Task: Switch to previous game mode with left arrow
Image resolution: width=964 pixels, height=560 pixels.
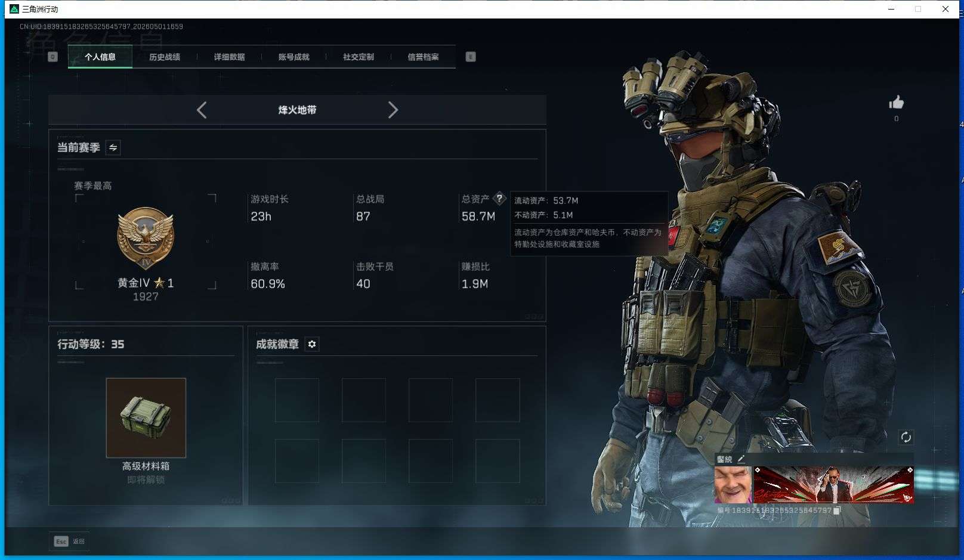Action: [202, 110]
